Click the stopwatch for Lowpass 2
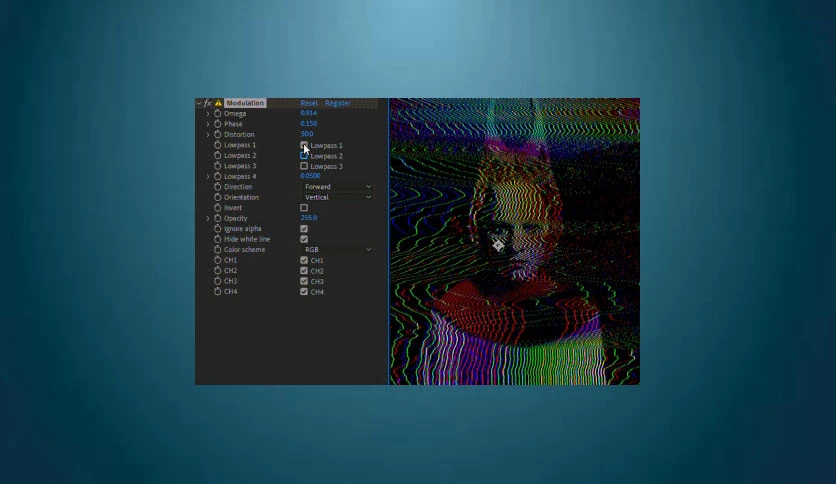This screenshot has width=836, height=484. tap(218, 155)
